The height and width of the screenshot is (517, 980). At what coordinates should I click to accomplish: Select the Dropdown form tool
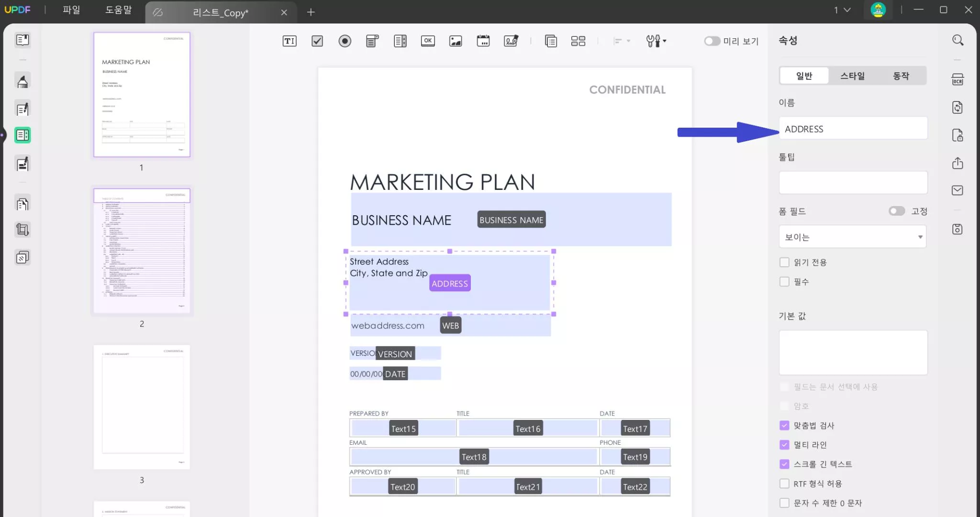[x=372, y=41]
